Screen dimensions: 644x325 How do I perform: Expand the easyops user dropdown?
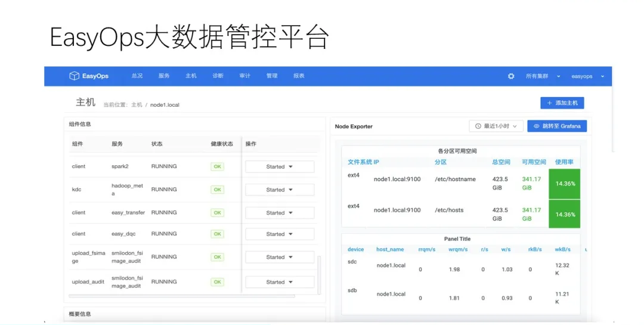[587, 76]
